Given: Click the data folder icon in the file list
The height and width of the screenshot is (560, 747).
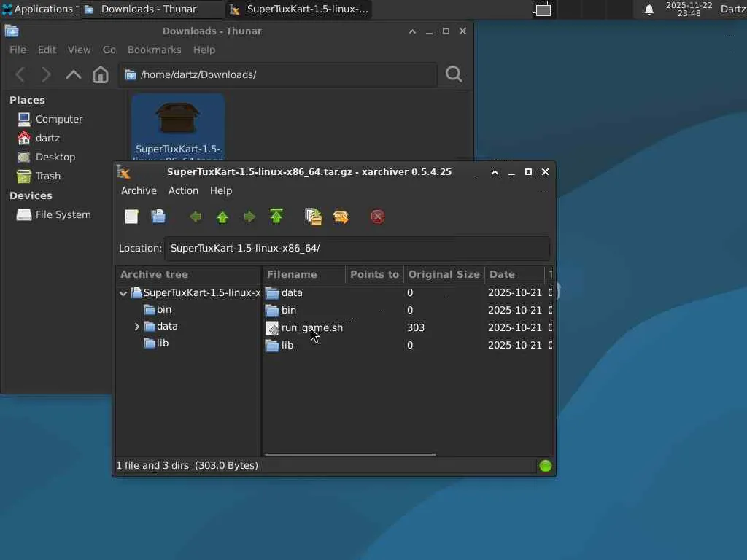Looking at the screenshot, I should (272, 293).
